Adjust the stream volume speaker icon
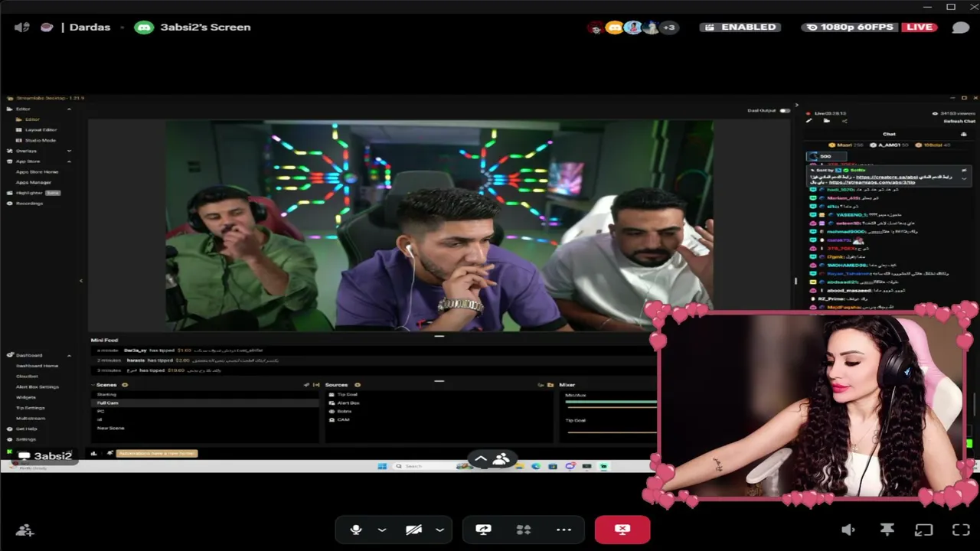 [x=848, y=530]
